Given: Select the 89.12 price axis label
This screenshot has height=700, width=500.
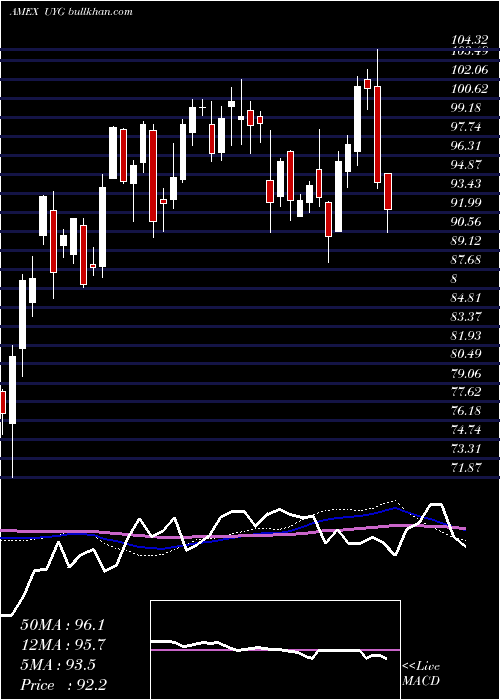Looking at the screenshot, I should coord(468,241).
